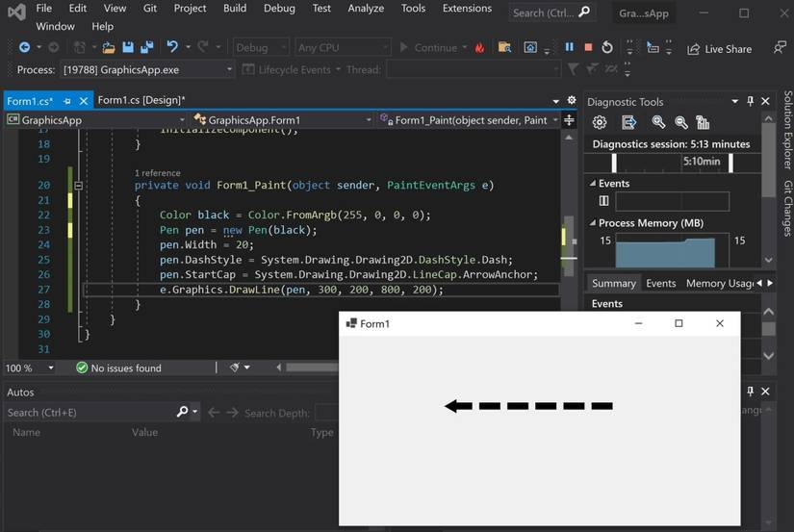The height and width of the screenshot is (532, 794).
Task: Undo the last edit with the toolbar arrow
Action: pyautogui.click(x=172, y=47)
